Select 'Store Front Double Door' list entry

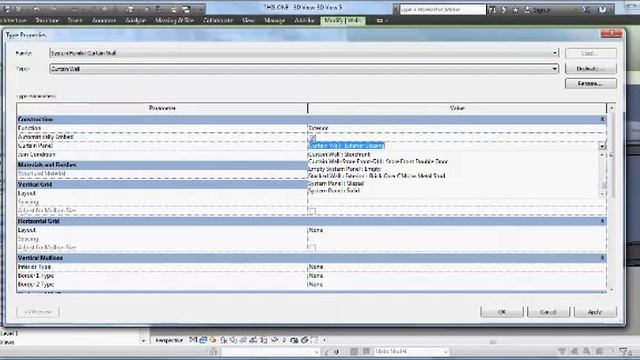pyautogui.click(x=378, y=162)
